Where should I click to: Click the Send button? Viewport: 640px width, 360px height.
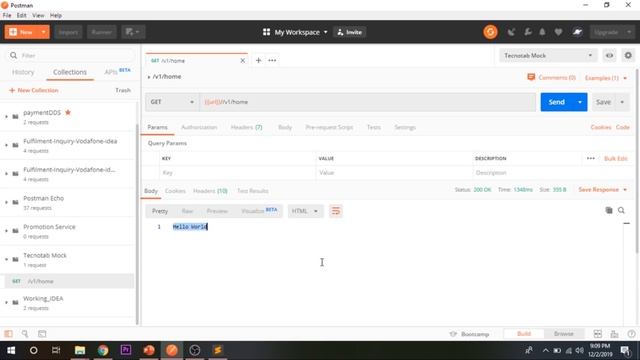point(556,102)
